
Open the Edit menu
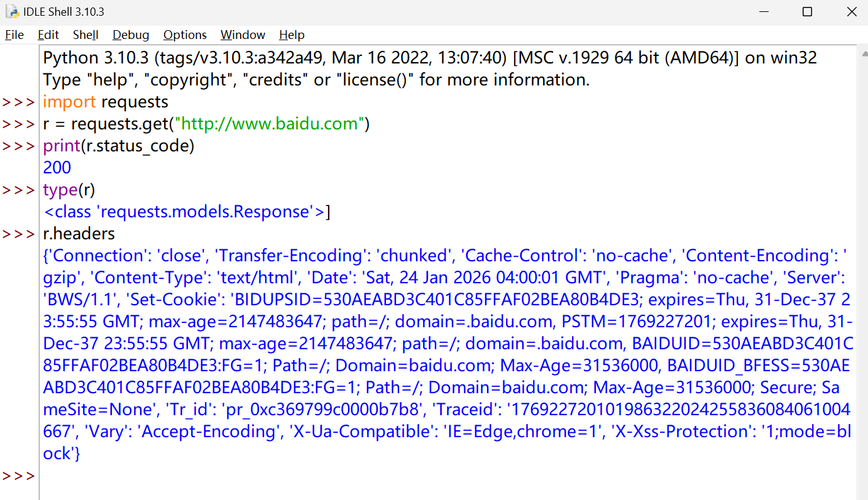pos(48,35)
